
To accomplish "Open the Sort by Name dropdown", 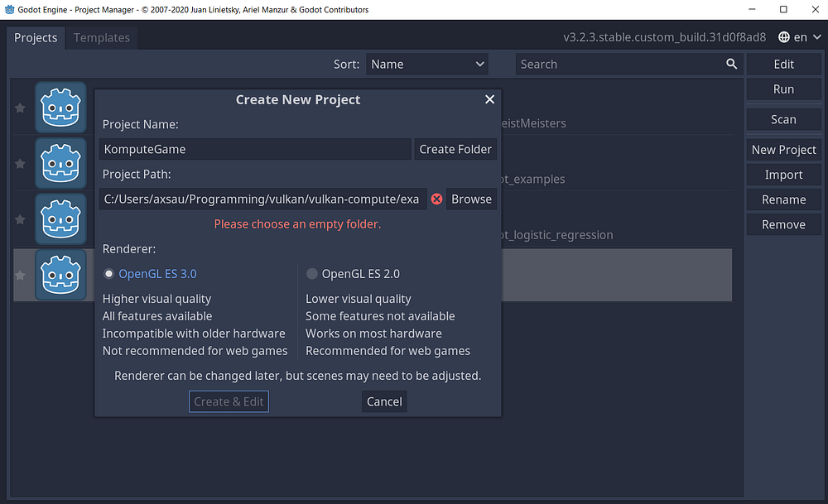I will [x=426, y=64].
